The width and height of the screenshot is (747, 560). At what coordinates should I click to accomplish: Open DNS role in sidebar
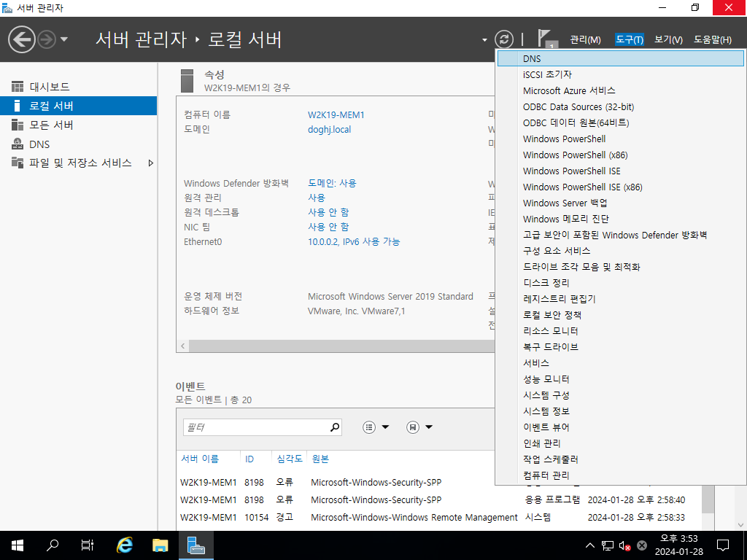(x=78, y=144)
